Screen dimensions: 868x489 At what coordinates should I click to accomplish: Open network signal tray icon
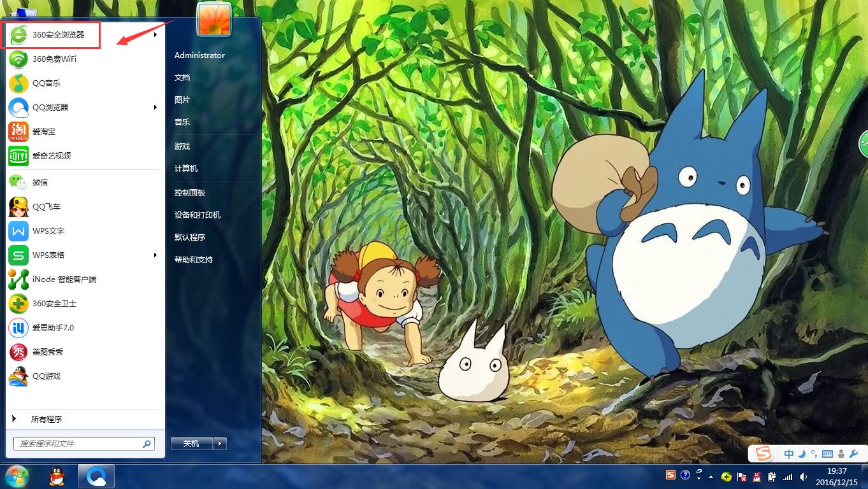(788, 476)
